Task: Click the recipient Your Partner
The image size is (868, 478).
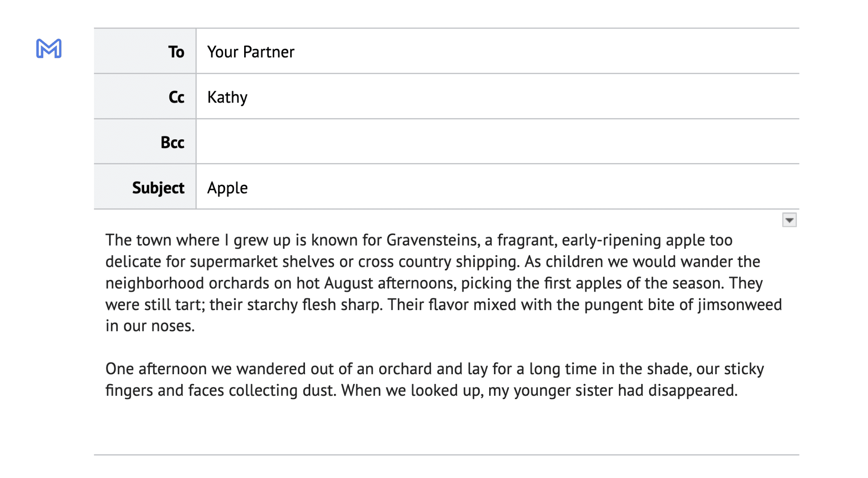Action: [x=251, y=51]
